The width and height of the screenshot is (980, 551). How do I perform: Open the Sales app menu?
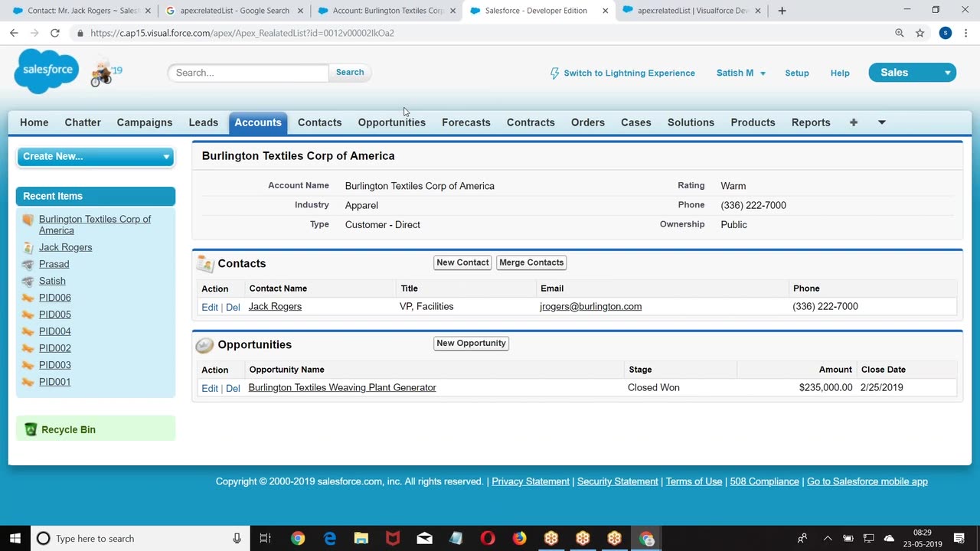pyautogui.click(x=913, y=73)
